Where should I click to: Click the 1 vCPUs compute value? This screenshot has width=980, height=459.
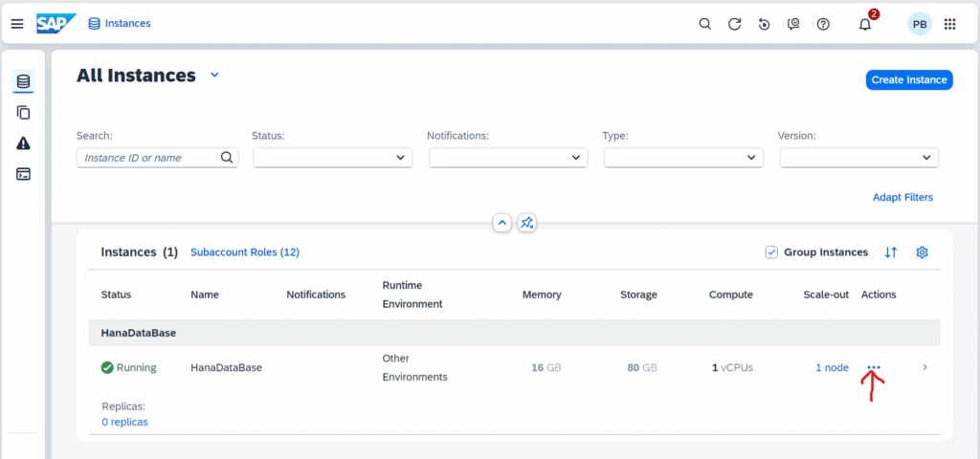[732, 368]
